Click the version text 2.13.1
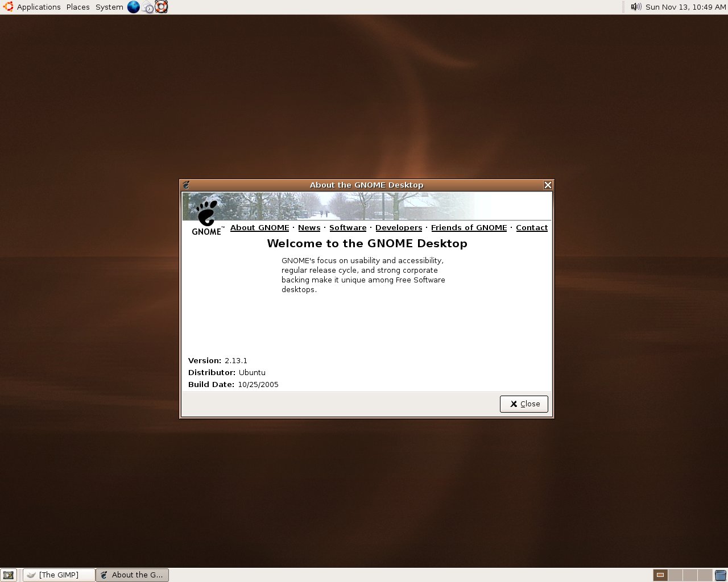The height and width of the screenshot is (582, 728). [x=236, y=361]
